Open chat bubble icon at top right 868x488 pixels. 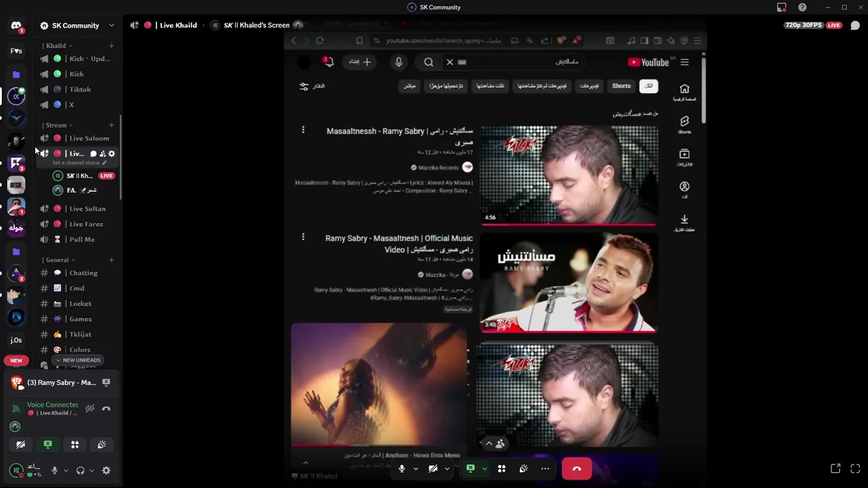pyautogui.click(x=855, y=26)
